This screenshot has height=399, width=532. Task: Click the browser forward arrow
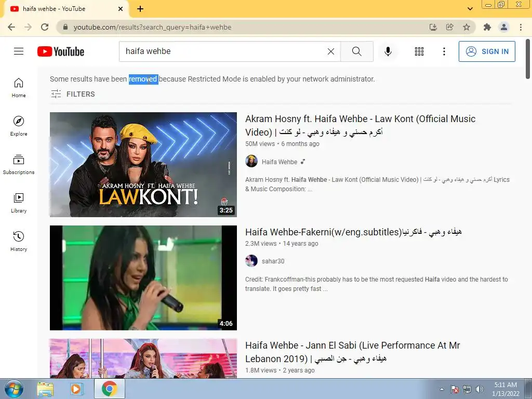28,27
